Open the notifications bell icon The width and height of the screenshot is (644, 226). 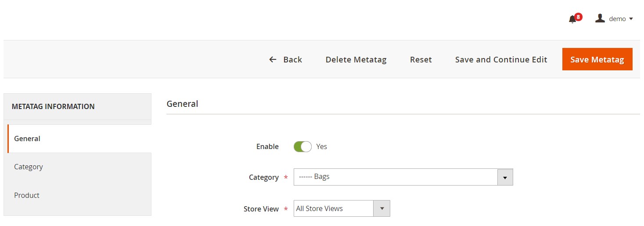[x=572, y=19]
